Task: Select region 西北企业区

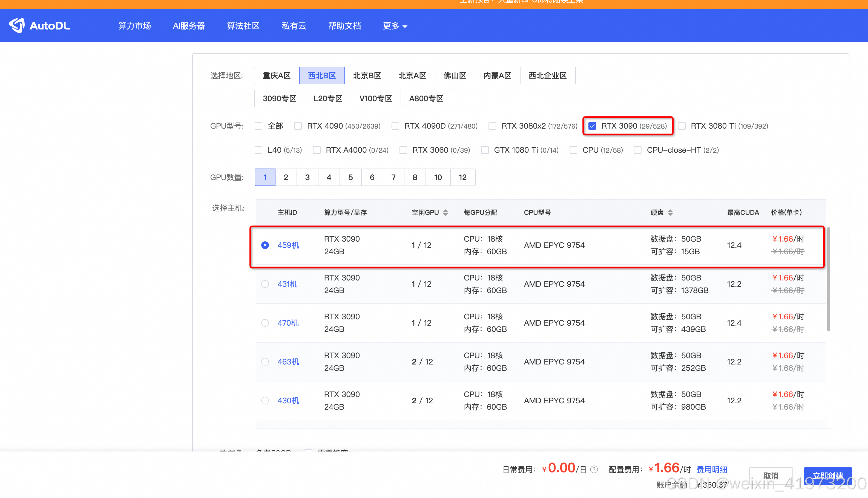Action: click(x=548, y=76)
